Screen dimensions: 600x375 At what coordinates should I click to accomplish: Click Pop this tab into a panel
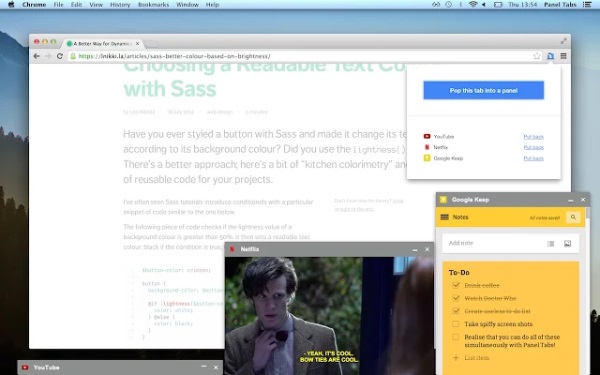tap(484, 90)
